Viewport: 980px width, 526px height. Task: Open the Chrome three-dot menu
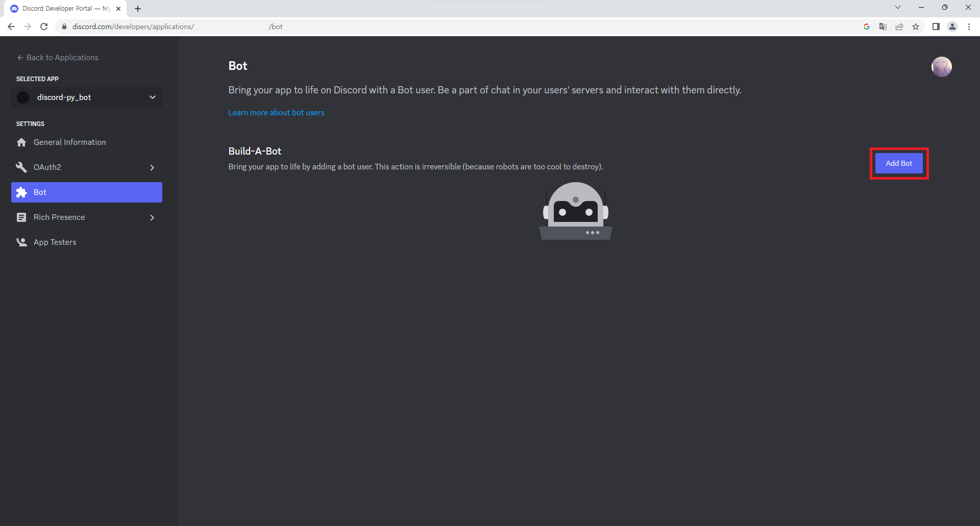[x=969, y=27]
